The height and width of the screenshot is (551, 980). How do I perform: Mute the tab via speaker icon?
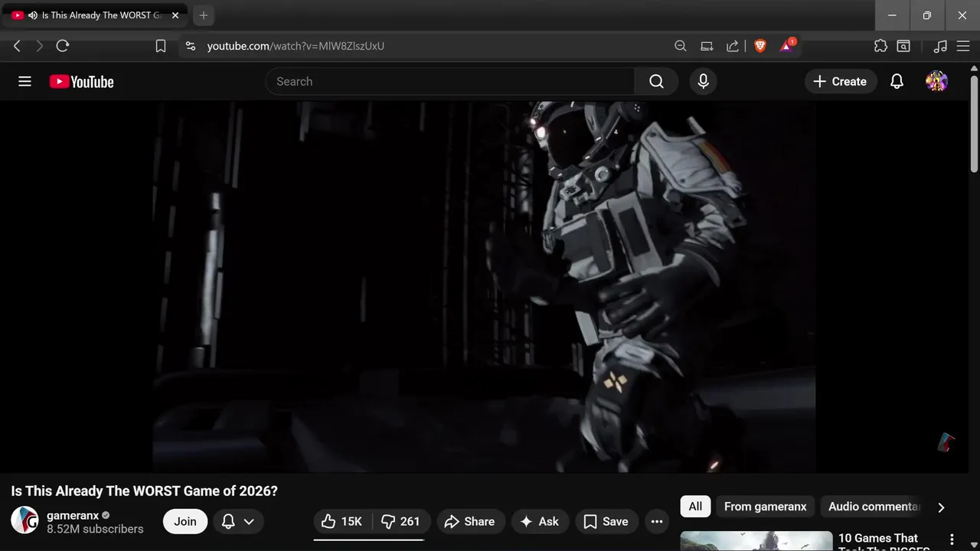[33, 15]
